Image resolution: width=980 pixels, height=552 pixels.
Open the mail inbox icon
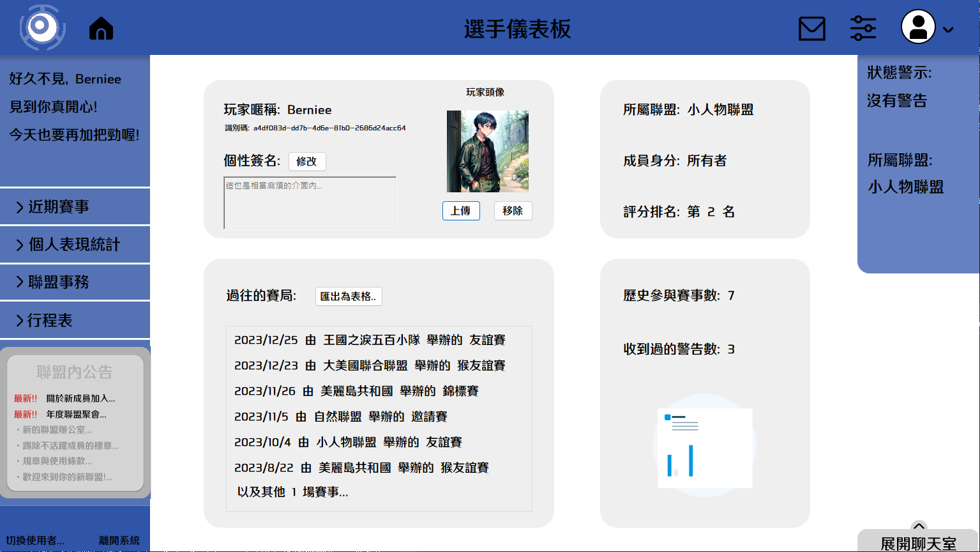(811, 29)
